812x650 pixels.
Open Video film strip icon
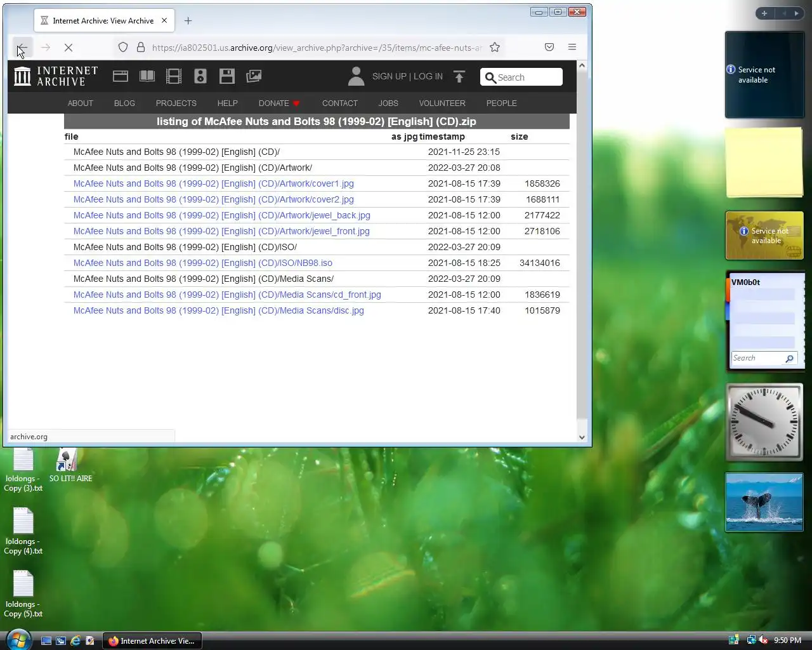tap(174, 76)
